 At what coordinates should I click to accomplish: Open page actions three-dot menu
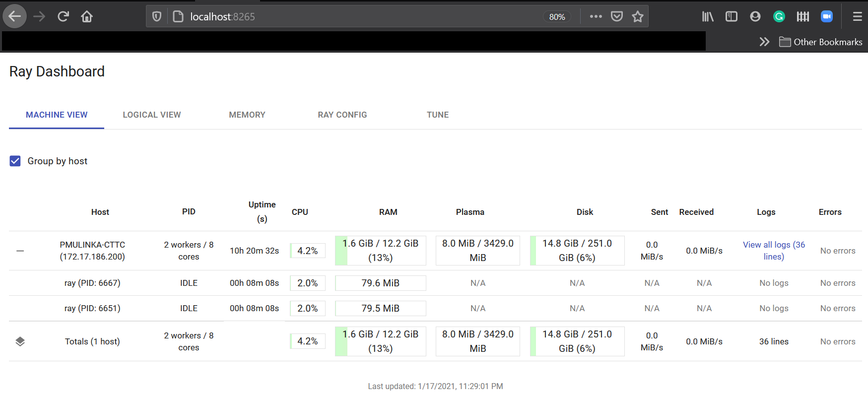click(596, 16)
